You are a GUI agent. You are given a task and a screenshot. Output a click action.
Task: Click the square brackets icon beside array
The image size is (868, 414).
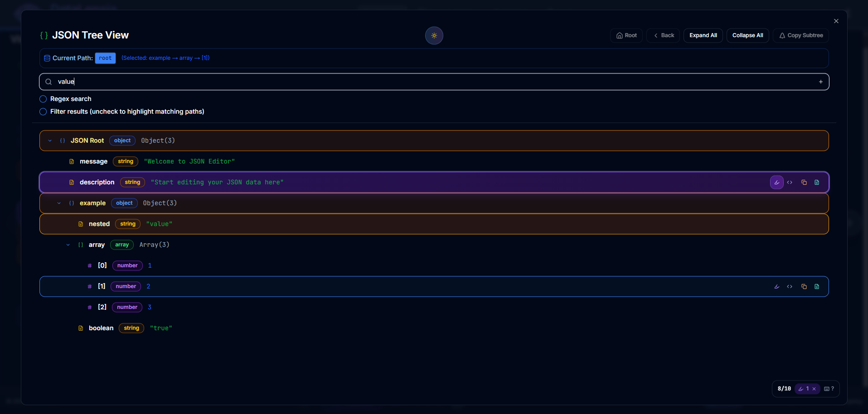(x=81, y=245)
